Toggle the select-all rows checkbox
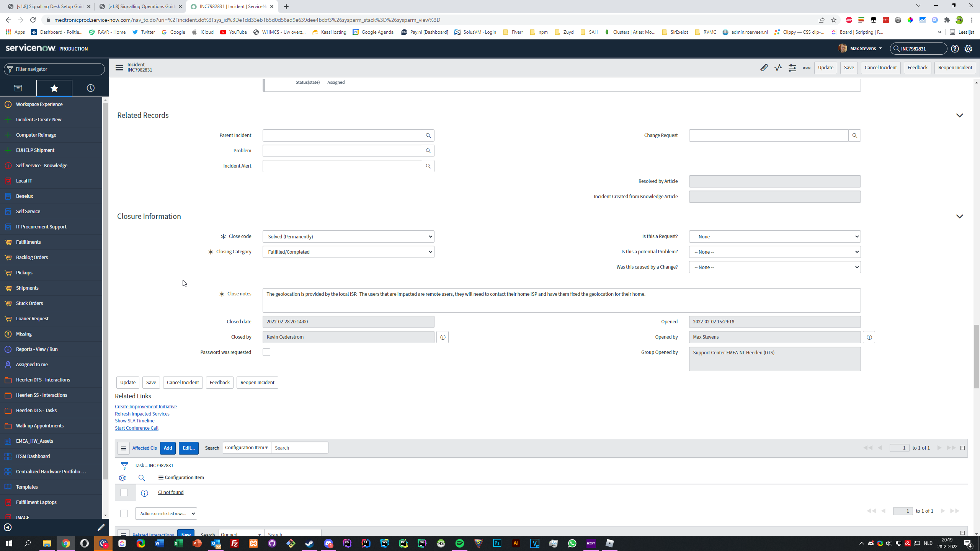Screen dimensions: 980x551 (124, 513)
